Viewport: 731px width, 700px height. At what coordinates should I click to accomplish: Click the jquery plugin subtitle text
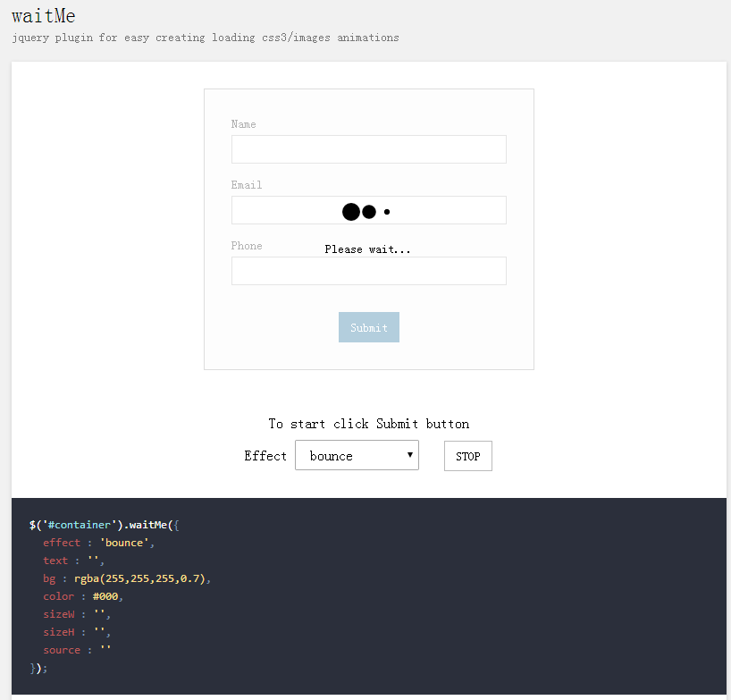pyautogui.click(x=206, y=38)
